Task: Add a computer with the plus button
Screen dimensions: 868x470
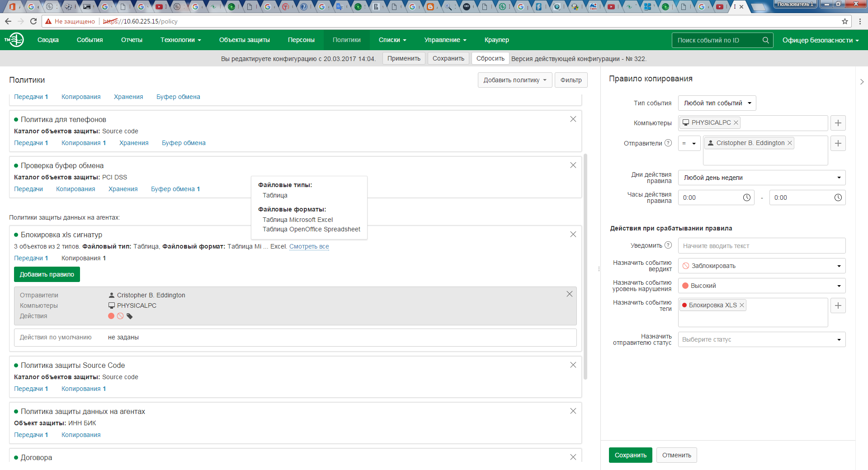Action: tap(838, 123)
